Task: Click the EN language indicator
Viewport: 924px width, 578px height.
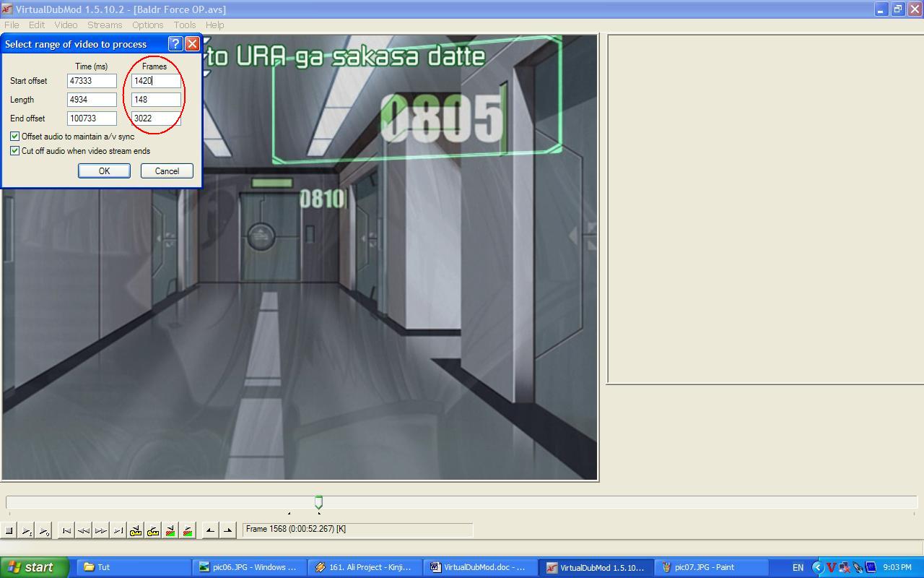Action: [x=798, y=567]
